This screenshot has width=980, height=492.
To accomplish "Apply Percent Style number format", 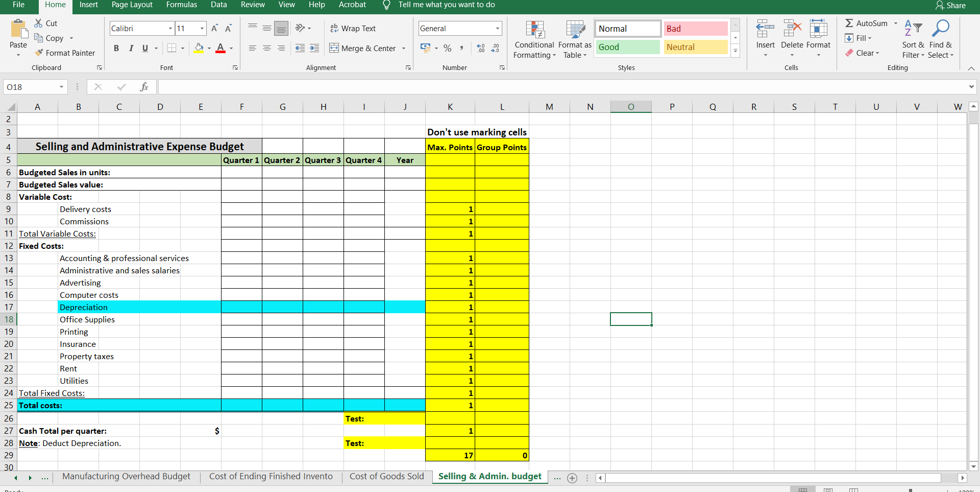I will (448, 48).
